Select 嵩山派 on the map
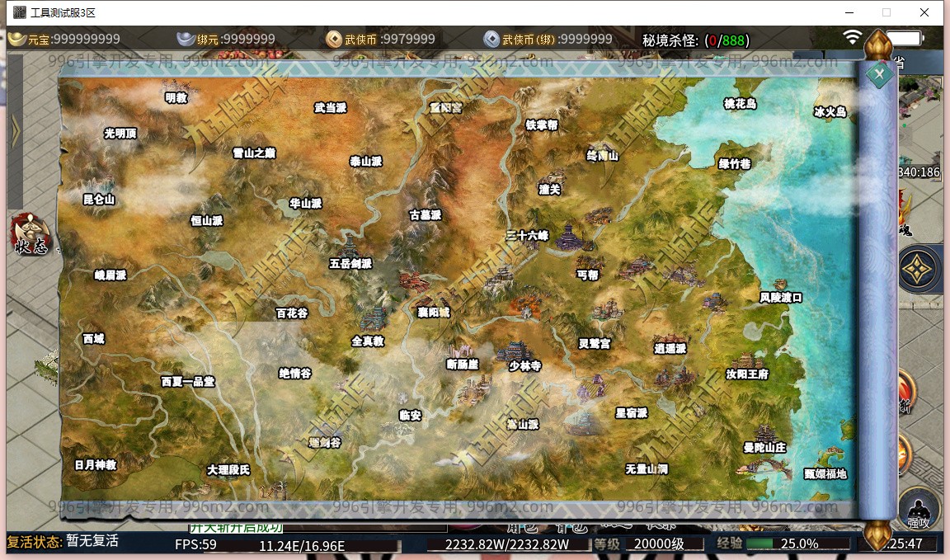This screenshot has width=950, height=560. pos(522,424)
